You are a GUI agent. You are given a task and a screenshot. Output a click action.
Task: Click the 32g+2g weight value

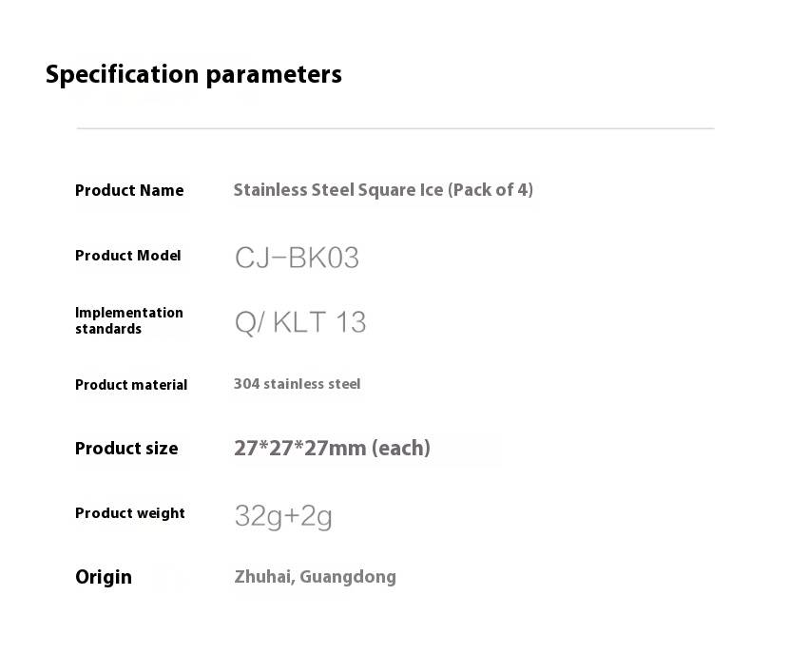point(283,515)
